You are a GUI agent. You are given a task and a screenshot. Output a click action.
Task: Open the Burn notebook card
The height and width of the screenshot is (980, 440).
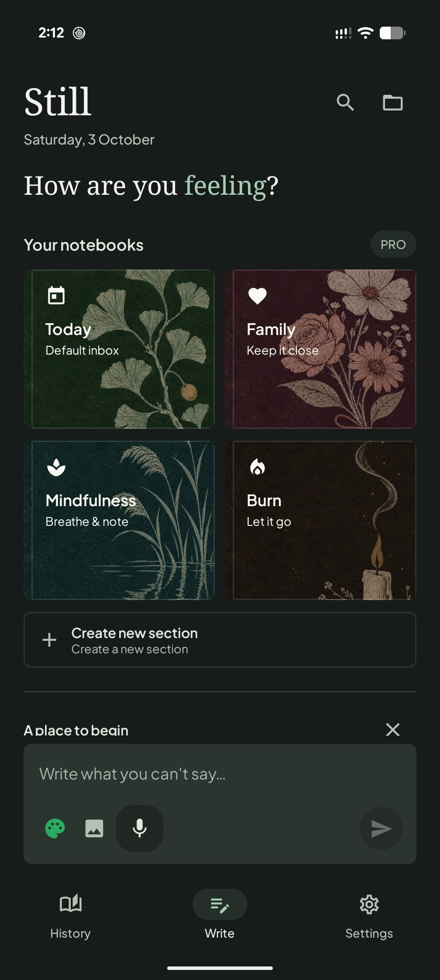320,520
